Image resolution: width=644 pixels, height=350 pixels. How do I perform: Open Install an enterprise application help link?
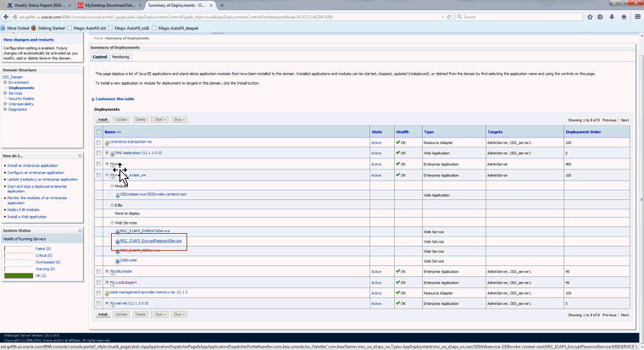point(32,165)
